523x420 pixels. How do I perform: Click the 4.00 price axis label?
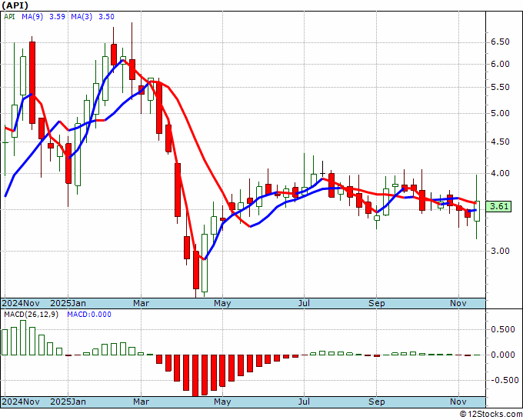500,174
